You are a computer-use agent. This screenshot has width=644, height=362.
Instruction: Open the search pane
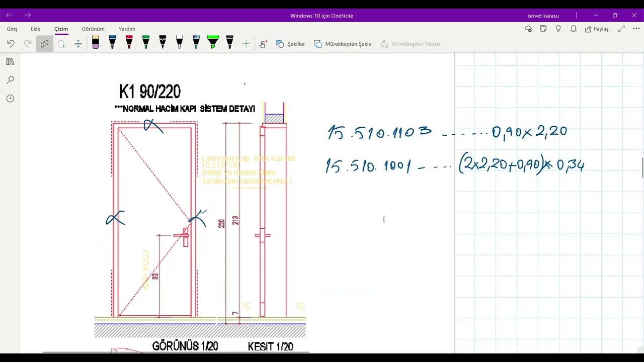(10, 80)
